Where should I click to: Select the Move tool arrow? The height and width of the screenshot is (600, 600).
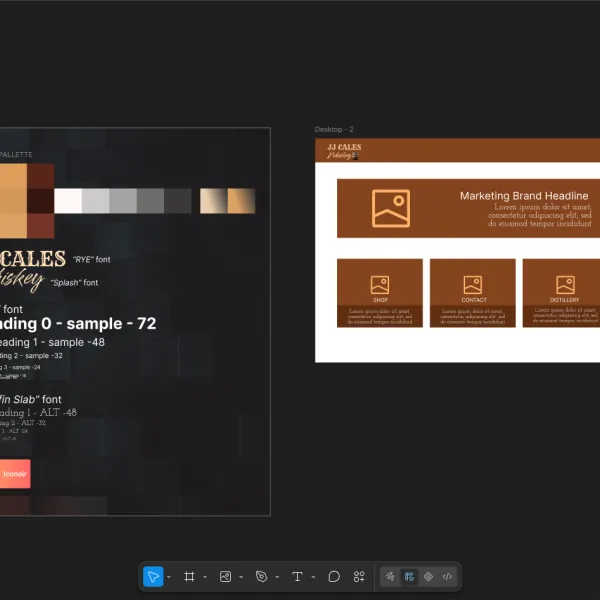pos(153,576)
